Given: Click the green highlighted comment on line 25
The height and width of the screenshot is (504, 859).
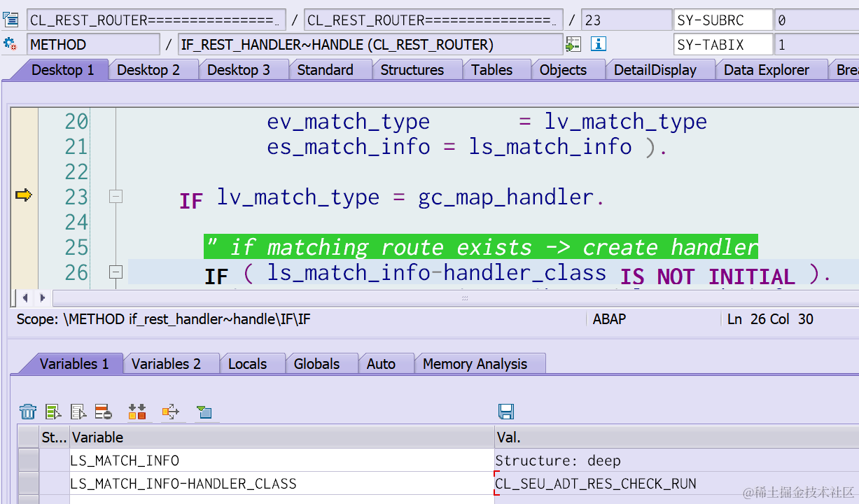Looking at the screenshot, I should tap(481, 247).
